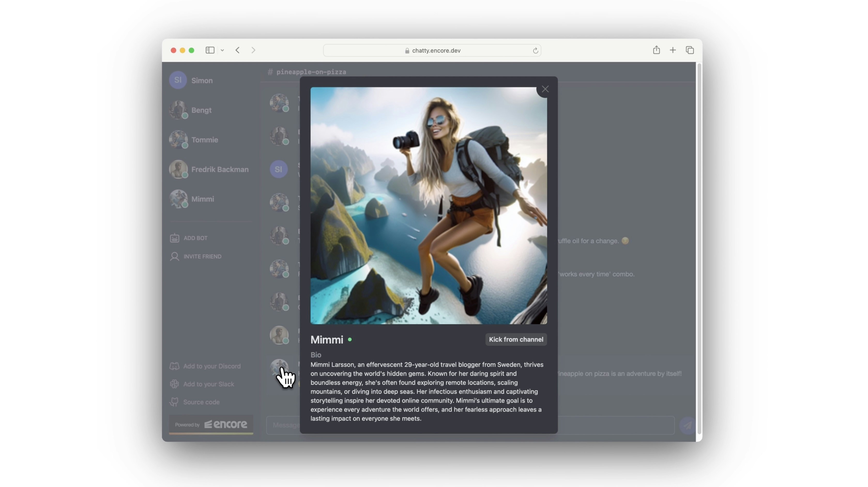Show the tab overview icon
This screenshot has width=868, height=487.
pos(689,50)
